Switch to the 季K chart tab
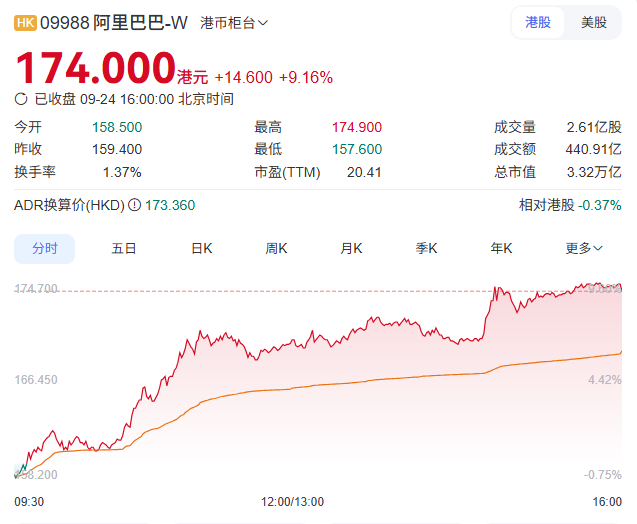This screenshot has width=637, height=524. tap(427, 248)
